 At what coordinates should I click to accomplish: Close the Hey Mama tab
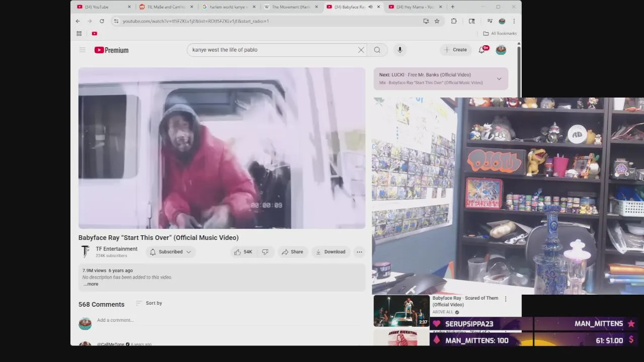click(441, 7)
